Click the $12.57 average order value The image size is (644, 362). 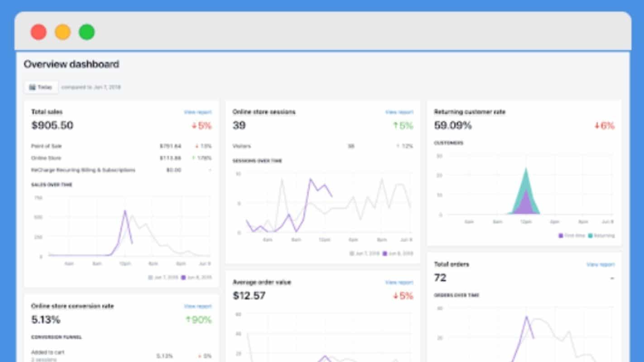pyautogui.click(x=249, y=296)
